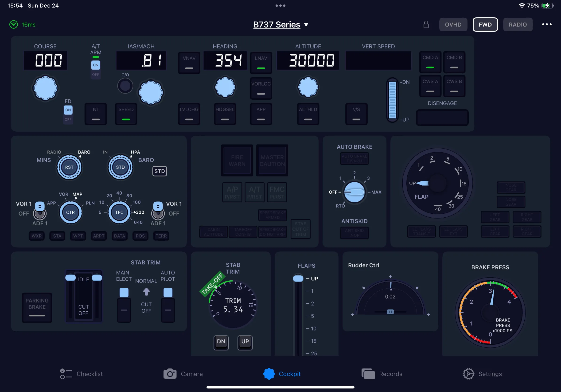Toggle the PARKING BRAKE button
Image resolution: width=561 pixels, height=392 pixels.
[x=37, y=308]
